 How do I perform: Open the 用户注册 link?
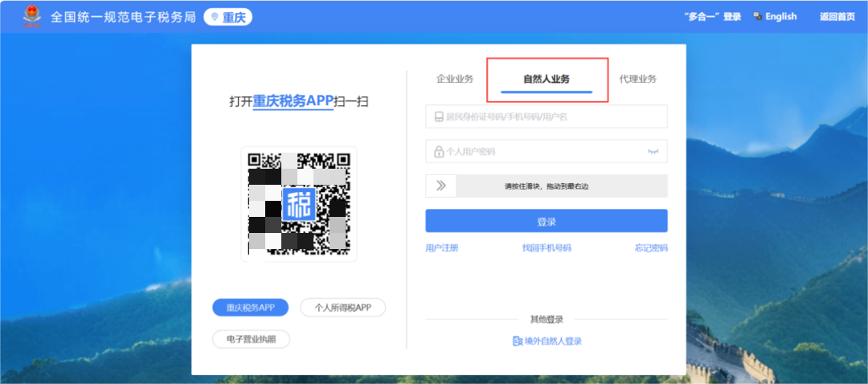(x=442, y=248)
